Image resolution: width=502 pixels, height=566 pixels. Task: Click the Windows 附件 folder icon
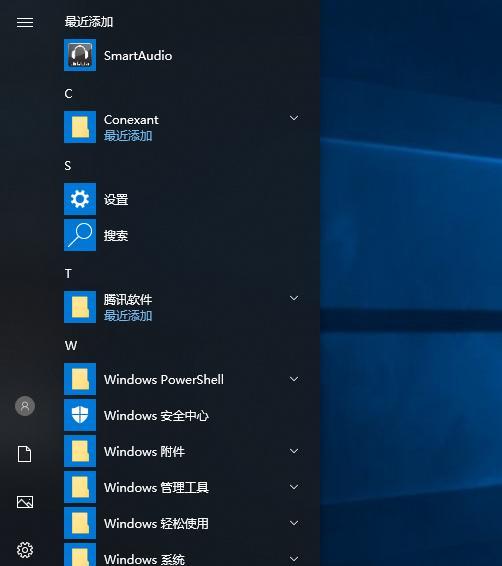click(80, 451)
